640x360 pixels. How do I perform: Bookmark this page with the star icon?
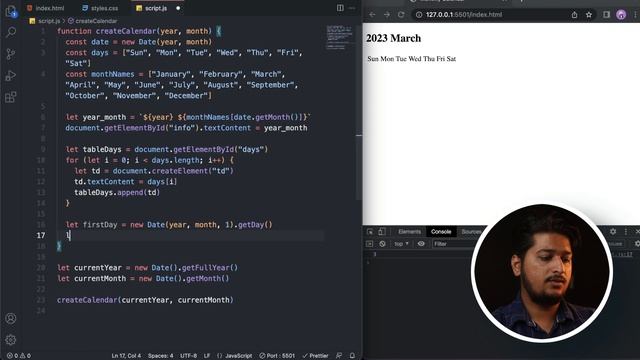tap(589, 15)
